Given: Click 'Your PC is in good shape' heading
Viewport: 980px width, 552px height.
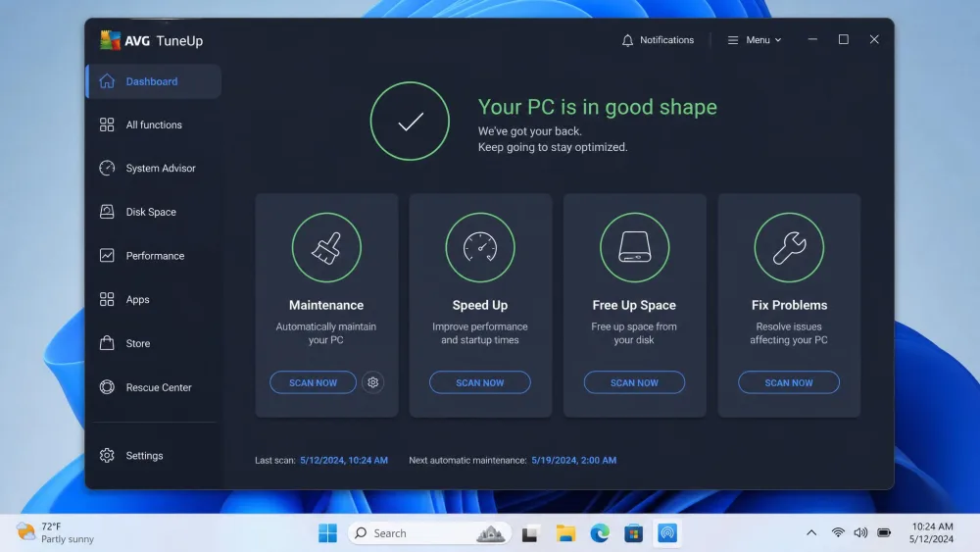Looking at the screenshot, I should coord(598,107).
